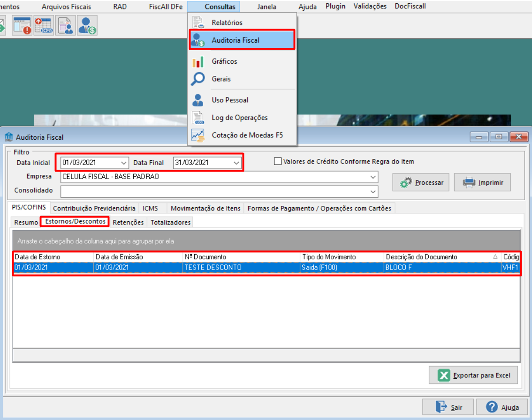Switch to Formas de Pagamento / Operações com Cartões tab
Image resolution: width=532 pixels, height=420 pixels.
pos(319,208)
